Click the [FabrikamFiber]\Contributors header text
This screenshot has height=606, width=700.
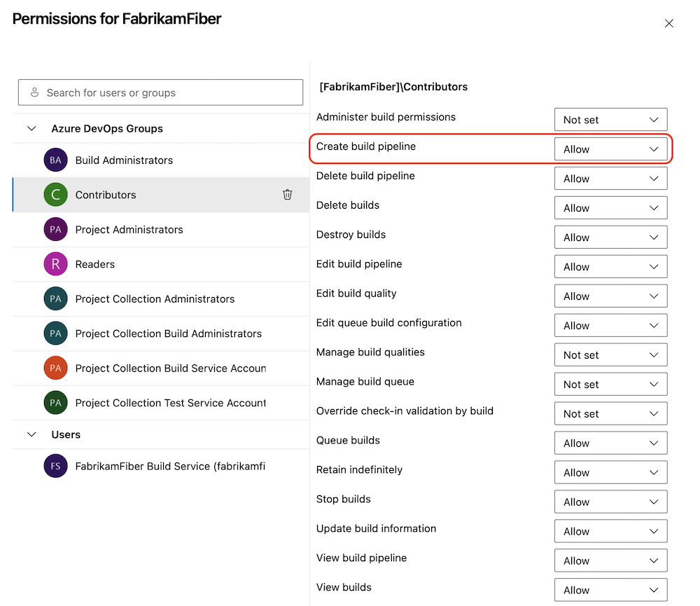click(393, 87)
